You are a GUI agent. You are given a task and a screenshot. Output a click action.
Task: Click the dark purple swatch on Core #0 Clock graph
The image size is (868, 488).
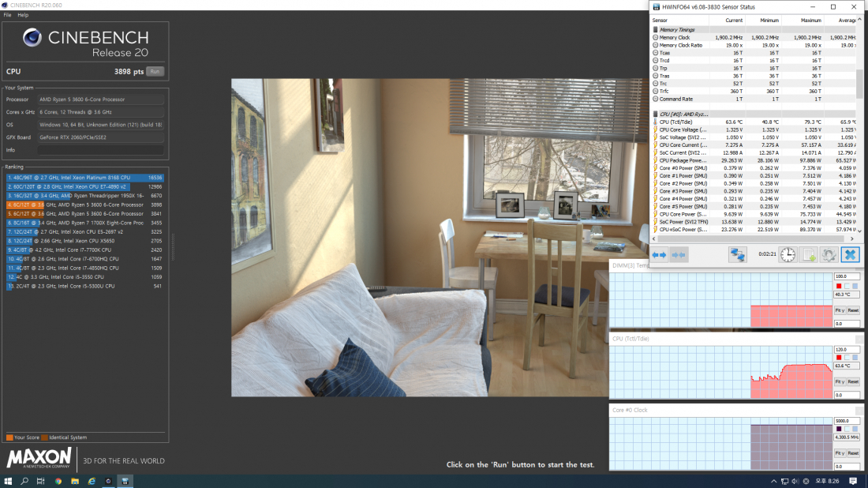click(x=839, y=429)
